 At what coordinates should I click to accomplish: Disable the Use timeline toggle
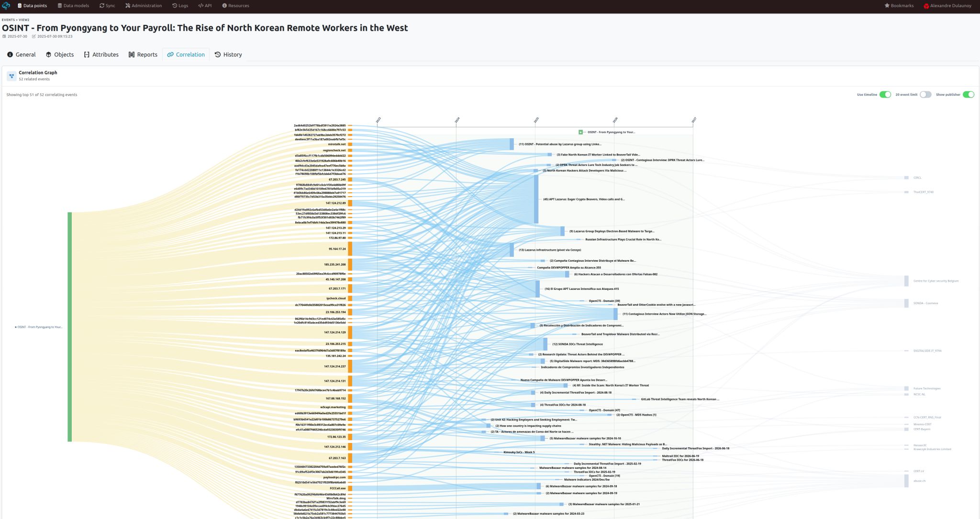point(885,95)
